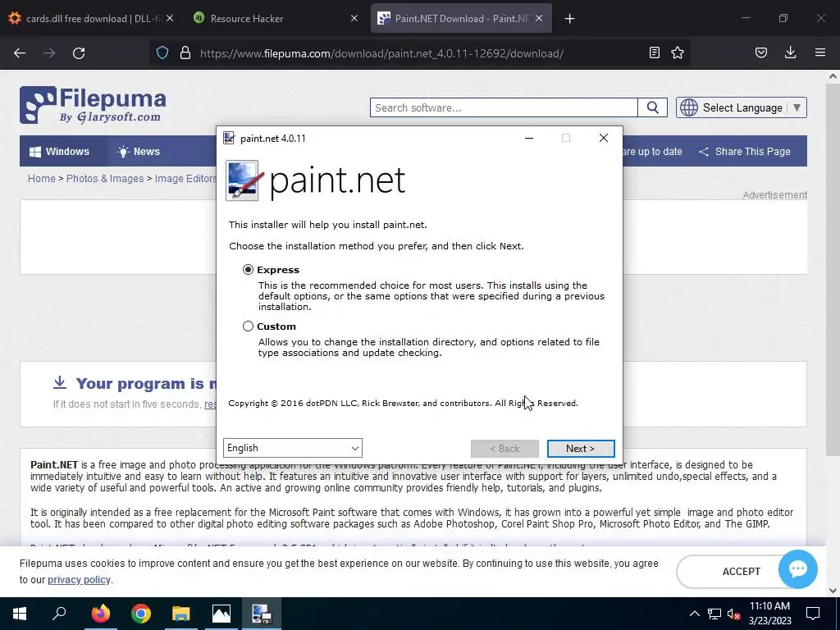The width and height of the screenshot is (840, 630).
Task: Click the page scrollbar up arrow
Action: (833, 76)
